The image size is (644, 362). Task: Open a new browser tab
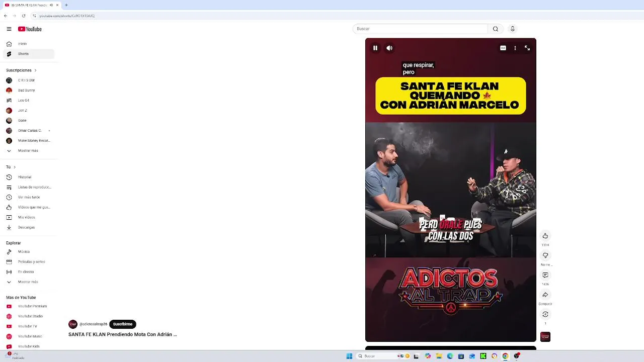pos(66,5)
